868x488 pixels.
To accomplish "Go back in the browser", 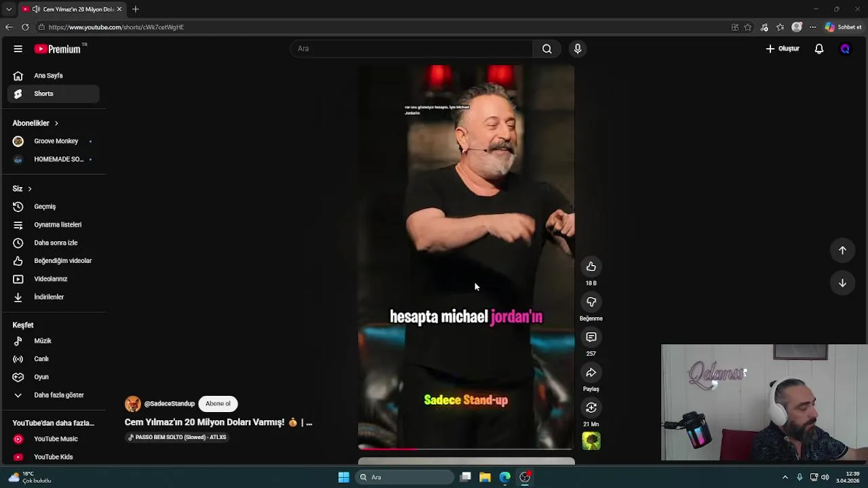I will 9,27.
